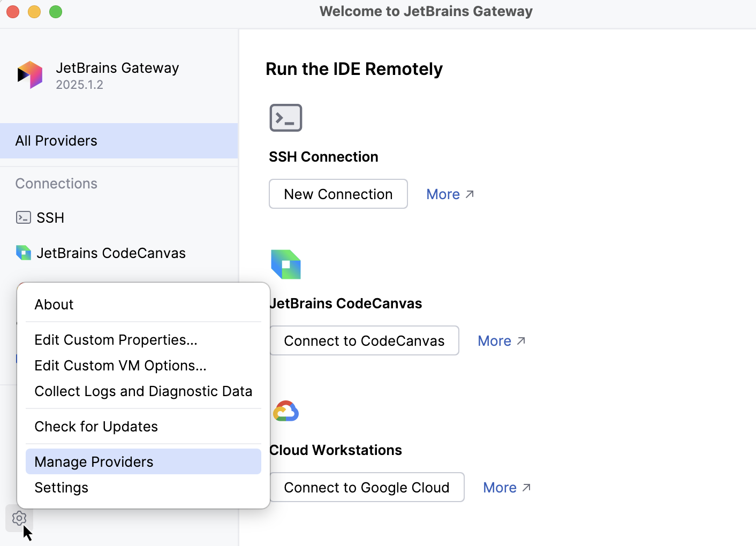The height and width of the screenshot is (546, 756).
Task: Select JetBrains CodeCanvas under Connections
Action: coord(119,253)
